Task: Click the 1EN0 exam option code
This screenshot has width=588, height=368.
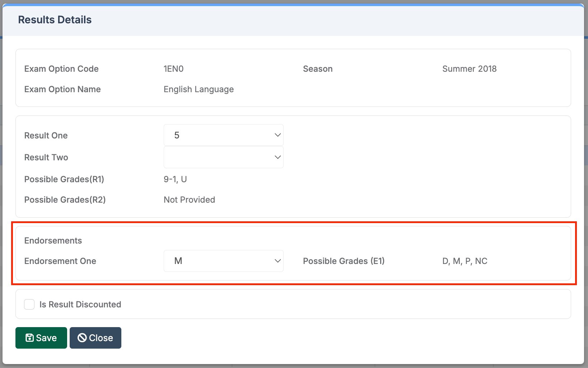Action: click(173, 69)
